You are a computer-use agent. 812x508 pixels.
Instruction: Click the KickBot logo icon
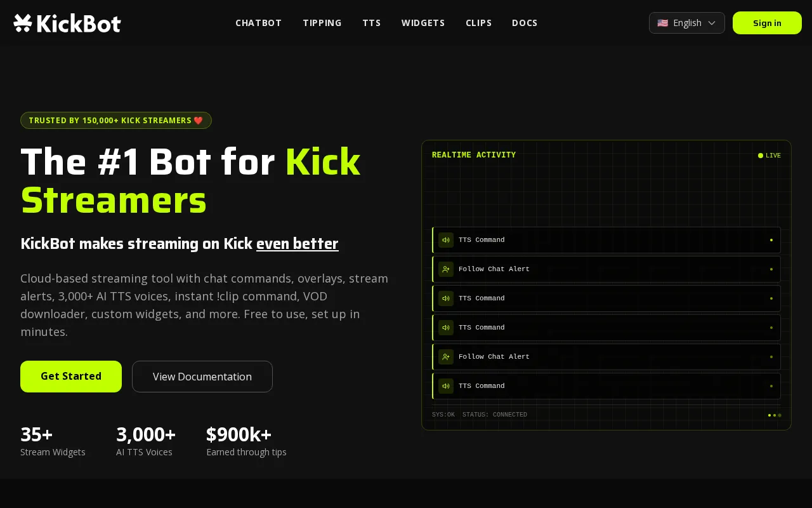tap(23, 23)
